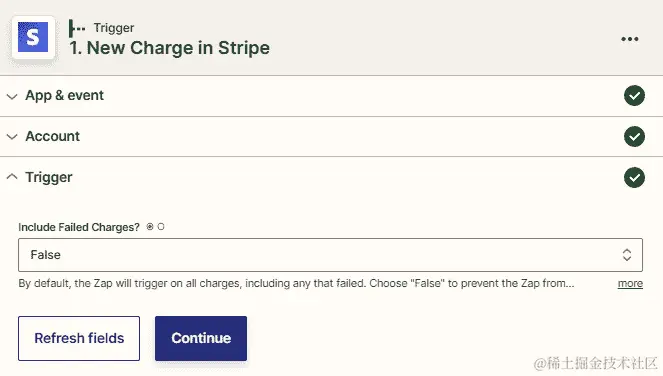Click the empty circle icon beside Include Failed Charges

pyautogui.click(x=161, y=227)
